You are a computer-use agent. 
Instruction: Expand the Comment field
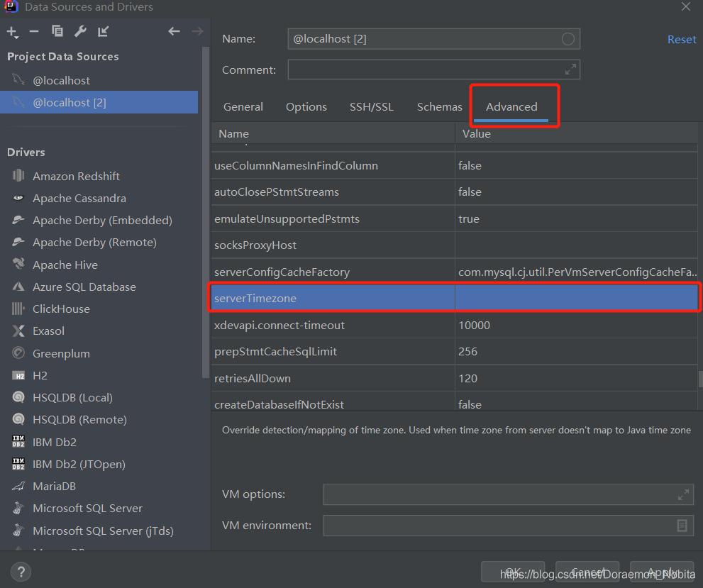(570, 70)
